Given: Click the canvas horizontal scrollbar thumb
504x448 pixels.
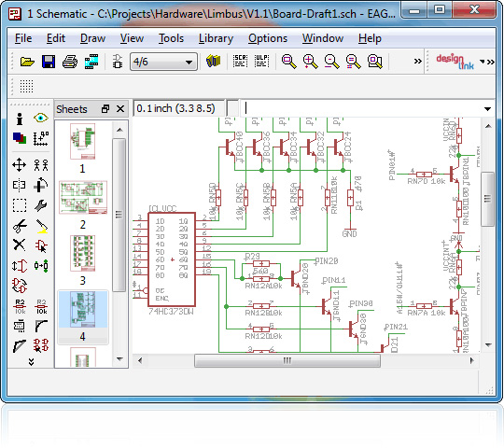Looking at the screenshot, I should pyautogui.click(x=287, y=360).
